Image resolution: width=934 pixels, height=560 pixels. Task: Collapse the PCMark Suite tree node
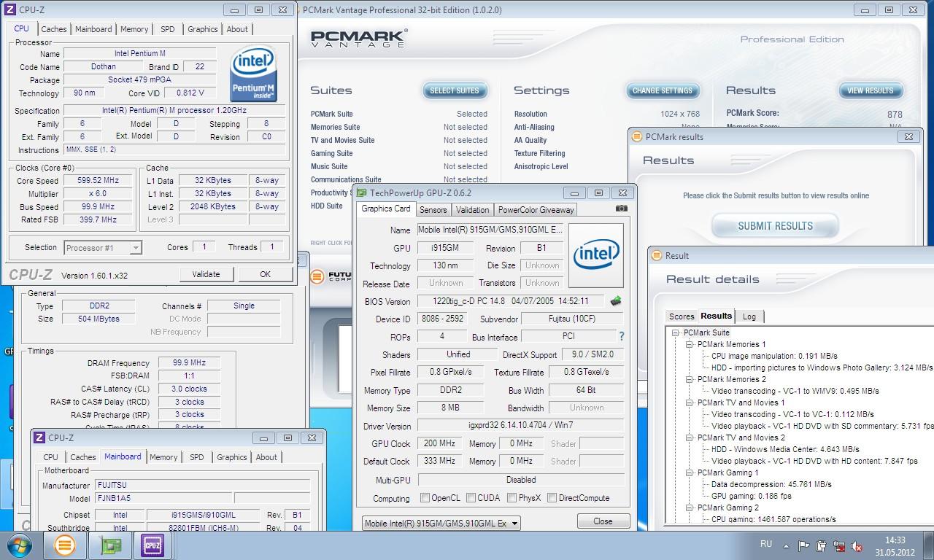676,332
